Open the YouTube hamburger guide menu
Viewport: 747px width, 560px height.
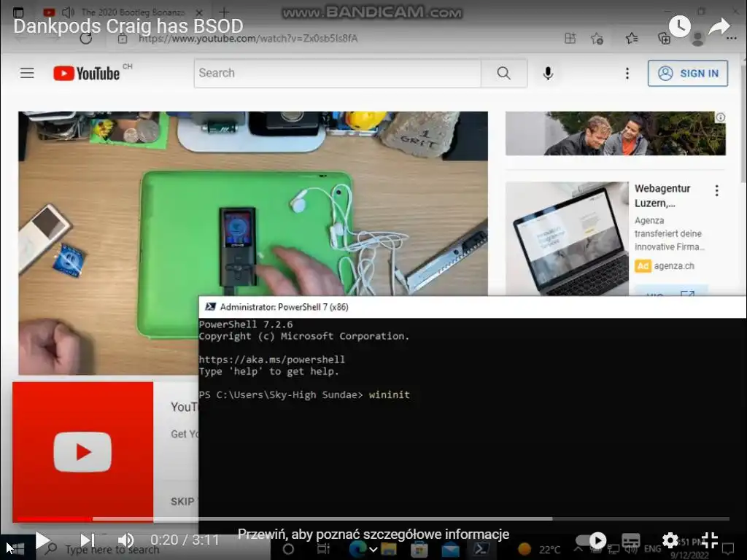click(27, 73)
